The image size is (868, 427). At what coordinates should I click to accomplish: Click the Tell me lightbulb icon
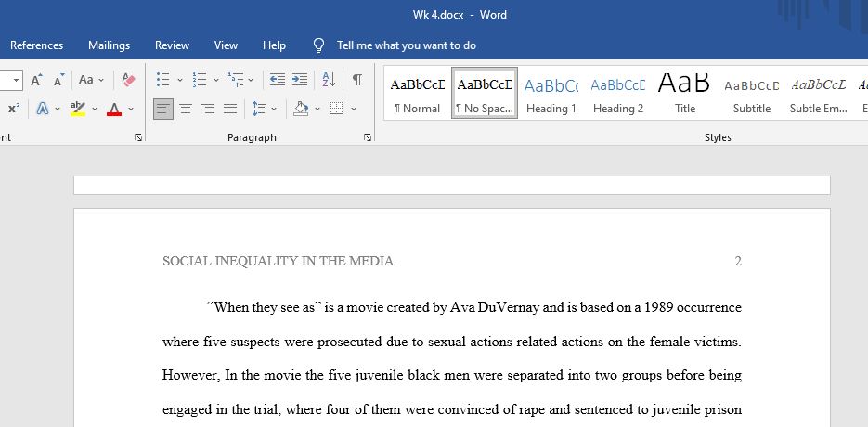(318, 45)
